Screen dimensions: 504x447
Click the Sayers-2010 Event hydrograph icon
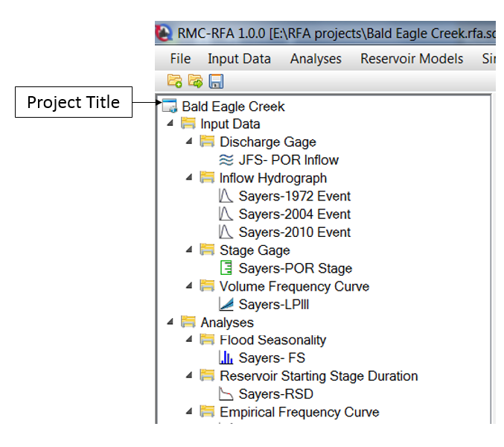tap(226, 232)
